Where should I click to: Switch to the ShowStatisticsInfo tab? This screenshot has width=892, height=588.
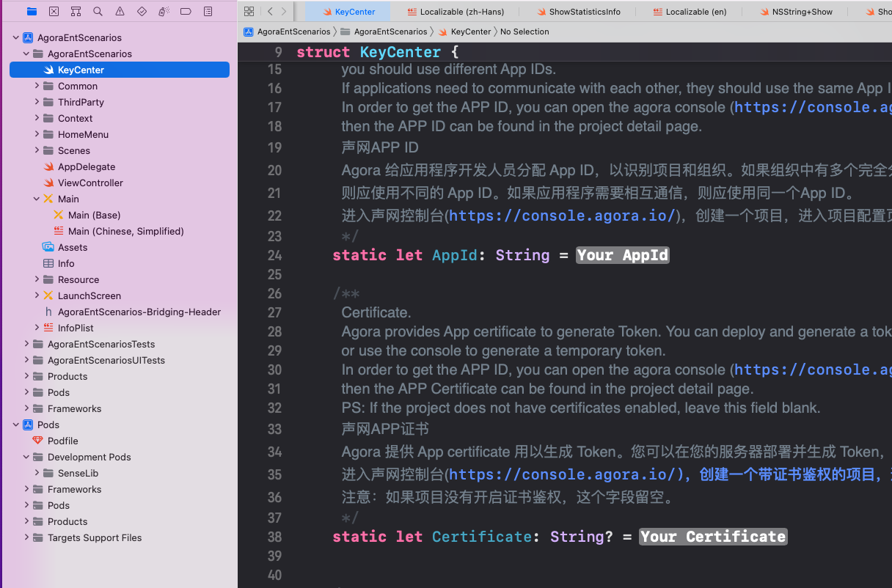click(577, 12)
